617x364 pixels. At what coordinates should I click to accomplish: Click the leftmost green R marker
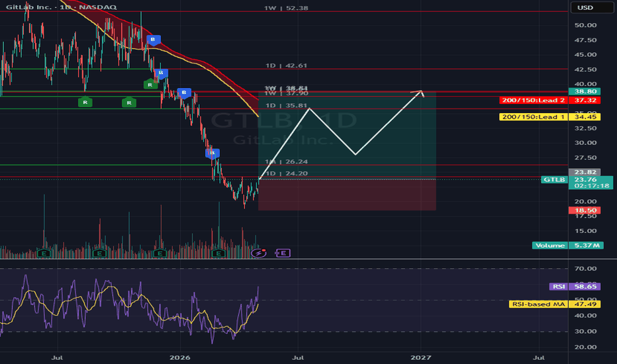point(85,103)
